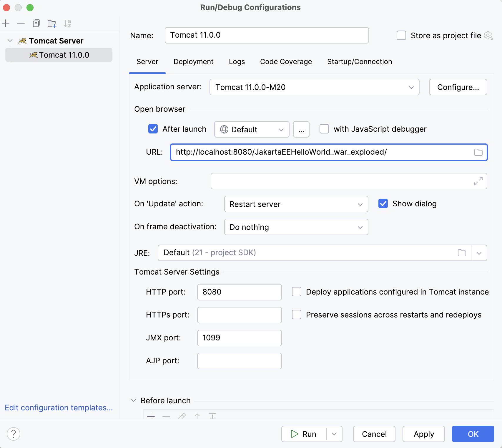Click the help question mark button
502x448 pixels.
click(x=14, y=434)
